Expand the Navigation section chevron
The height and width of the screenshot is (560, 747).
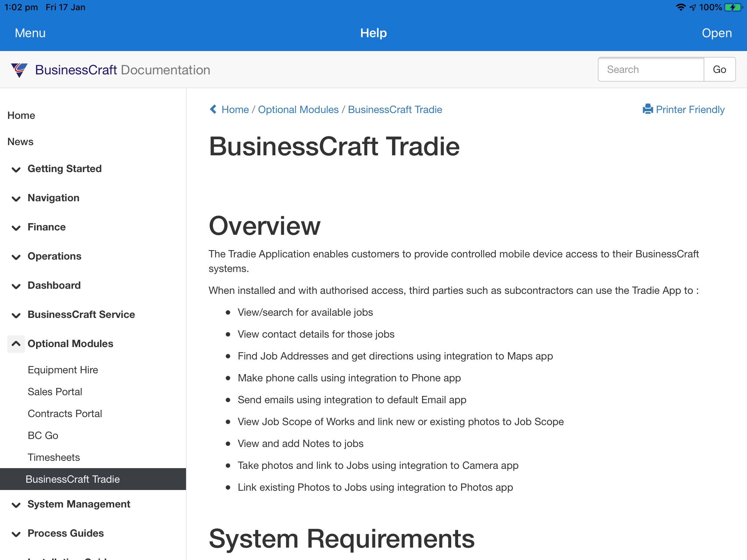pos(16,198)
